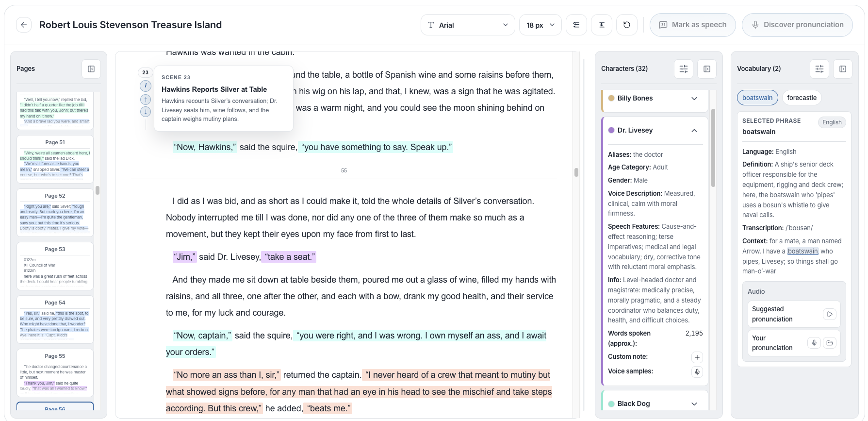The width and height of the screenshot is (868, 421).
Task: Click the quote "Jim,"
Action: (x=184, y=257)
